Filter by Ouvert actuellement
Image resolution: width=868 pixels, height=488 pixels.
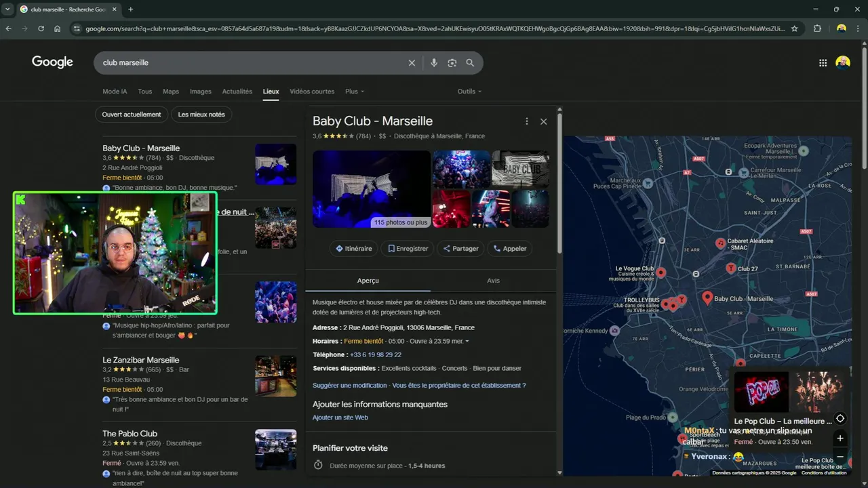coord(132,115)
